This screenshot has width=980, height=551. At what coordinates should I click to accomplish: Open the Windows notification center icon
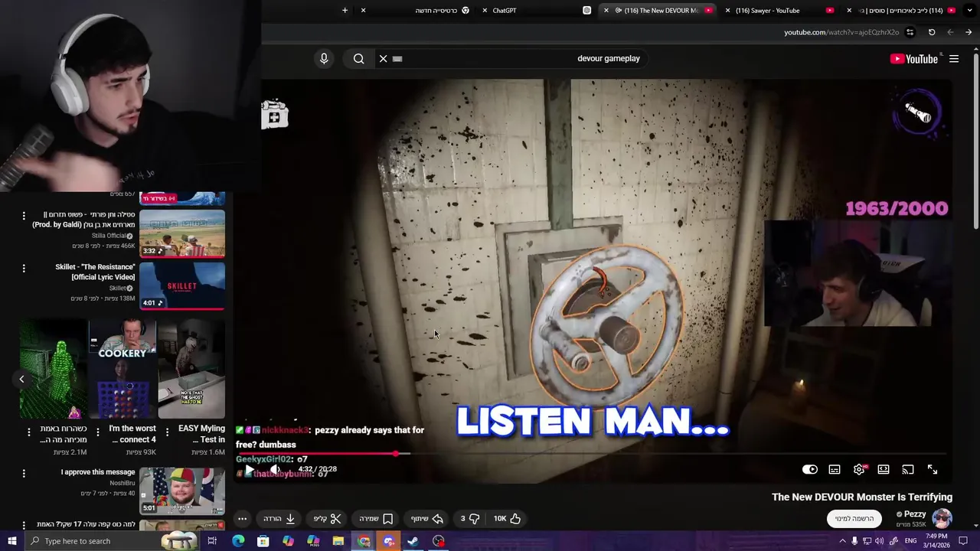click(963, 541)
